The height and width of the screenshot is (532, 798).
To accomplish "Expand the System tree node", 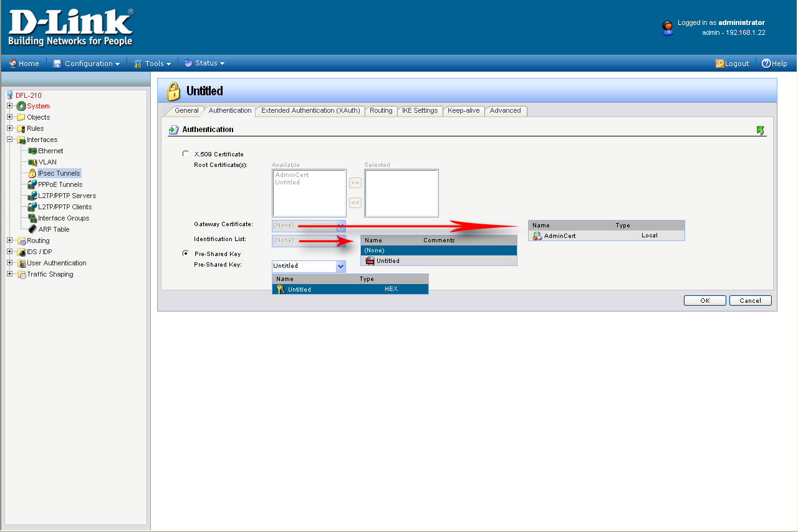I will pos(10,106).
